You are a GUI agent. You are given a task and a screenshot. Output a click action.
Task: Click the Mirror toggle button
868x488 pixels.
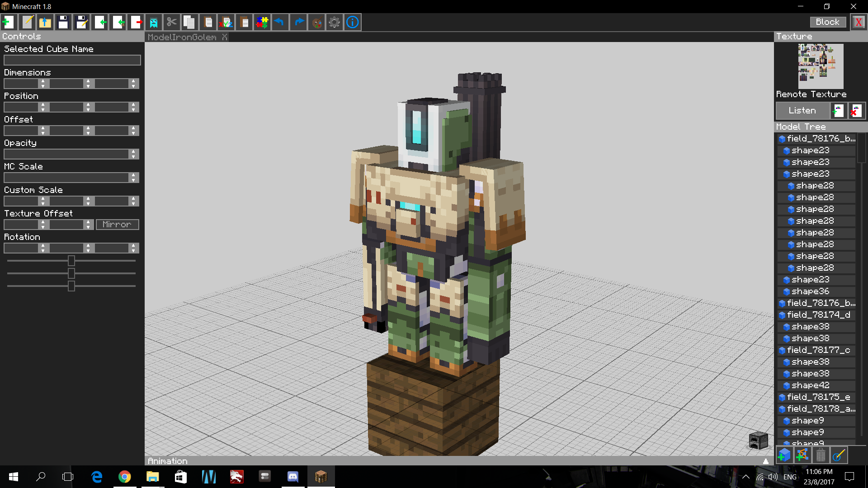click(117, 224)
